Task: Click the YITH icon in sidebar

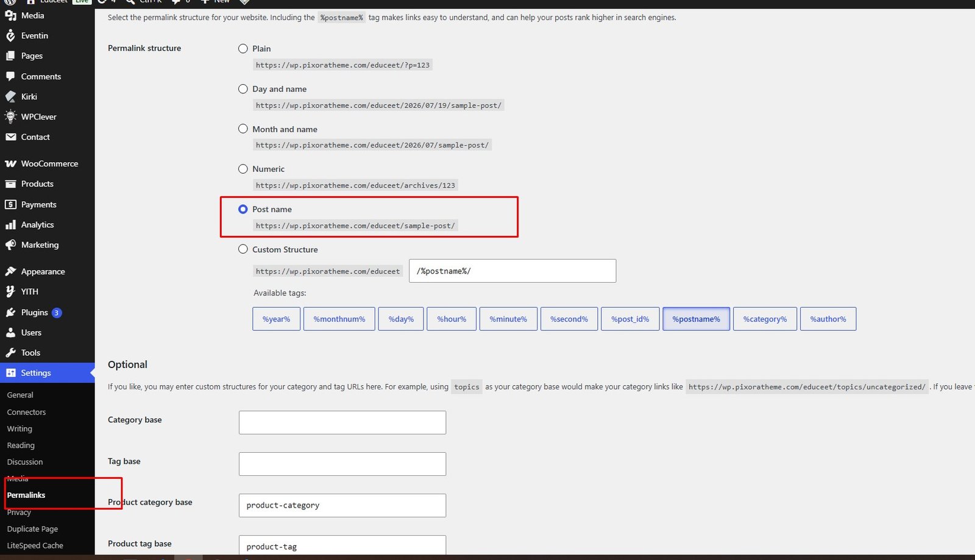Action: [10, 292]
